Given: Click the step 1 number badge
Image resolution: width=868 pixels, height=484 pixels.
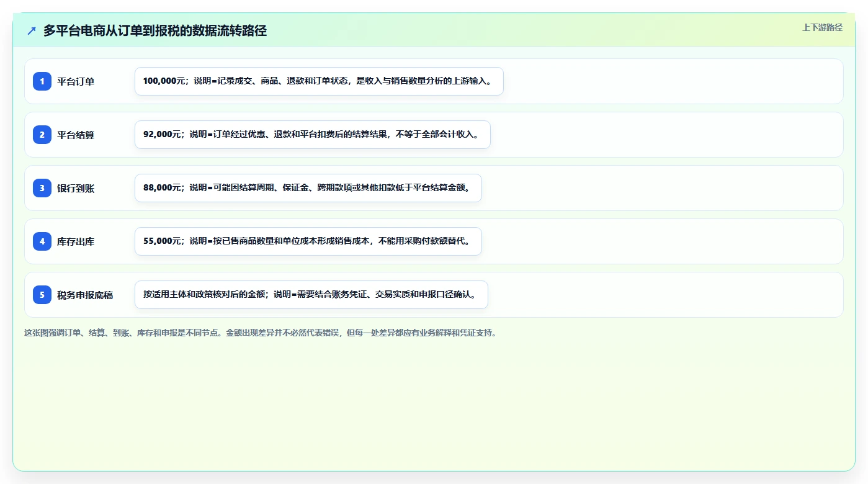Looking at the screenshot, I should coord(42,81).
